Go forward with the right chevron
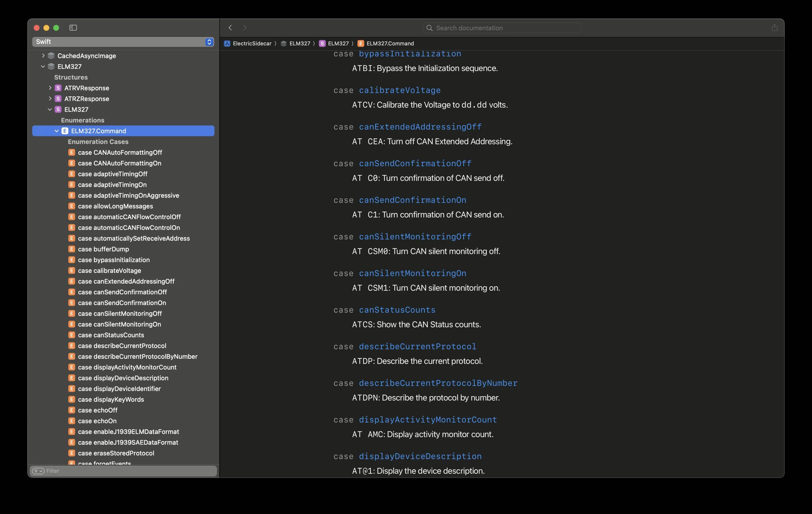Viewport: 812px width, 514px height. [x=245, y=28]
